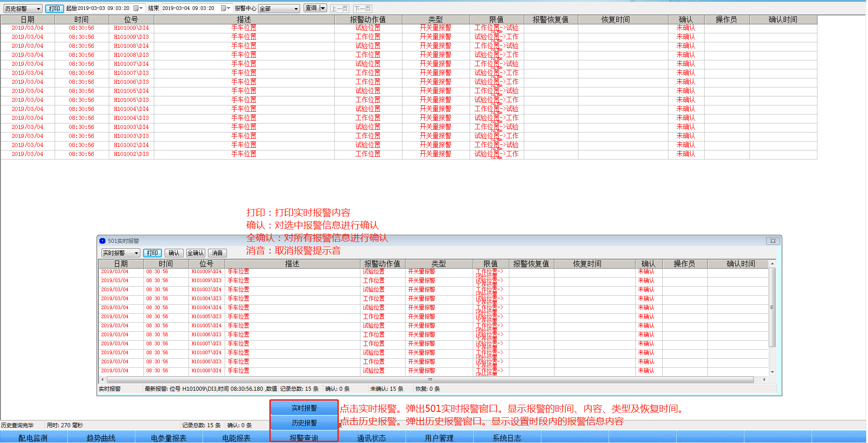868x443 pixels.
Task: Click the 打印 button in the history alarm toolbar
Action: [x=54, y=9]
